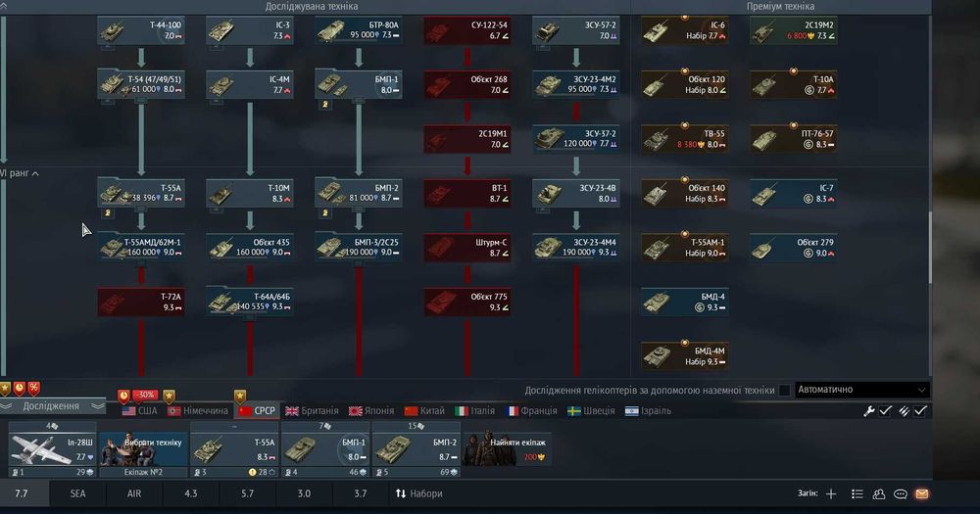Select the 5.7 preset tab
Viewport: 980px width, 514px height.
248,493
